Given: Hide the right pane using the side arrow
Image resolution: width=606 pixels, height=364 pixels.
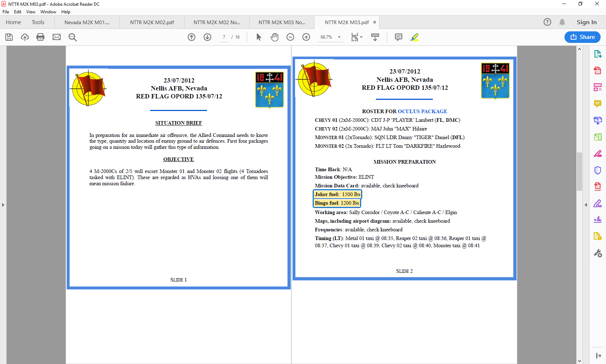Looking at the screenshot, I should 586,205.
